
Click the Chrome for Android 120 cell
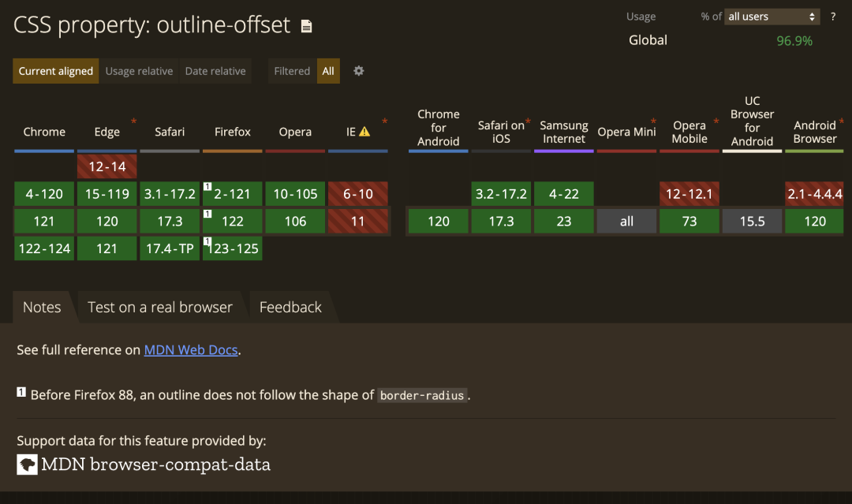point(439,221)
